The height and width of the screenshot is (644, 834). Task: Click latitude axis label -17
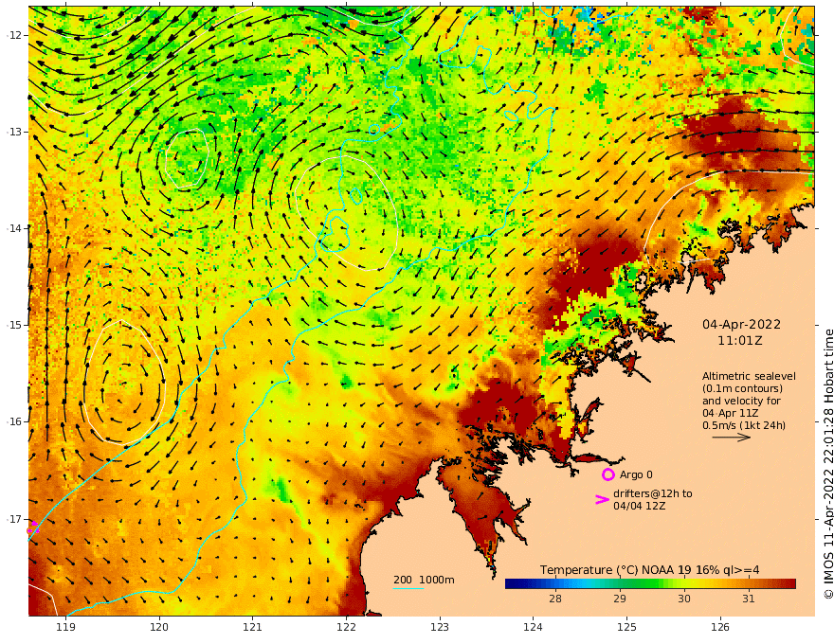tap(14, 519)
